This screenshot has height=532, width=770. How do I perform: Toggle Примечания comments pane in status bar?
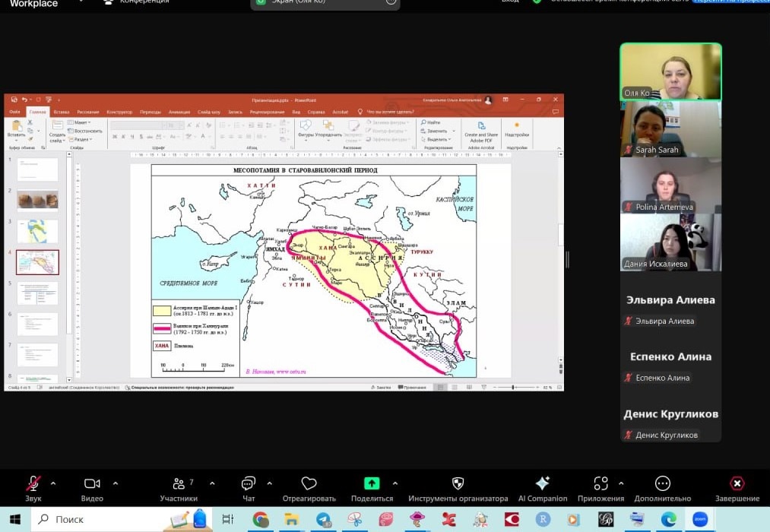click(x=412, y=388)
